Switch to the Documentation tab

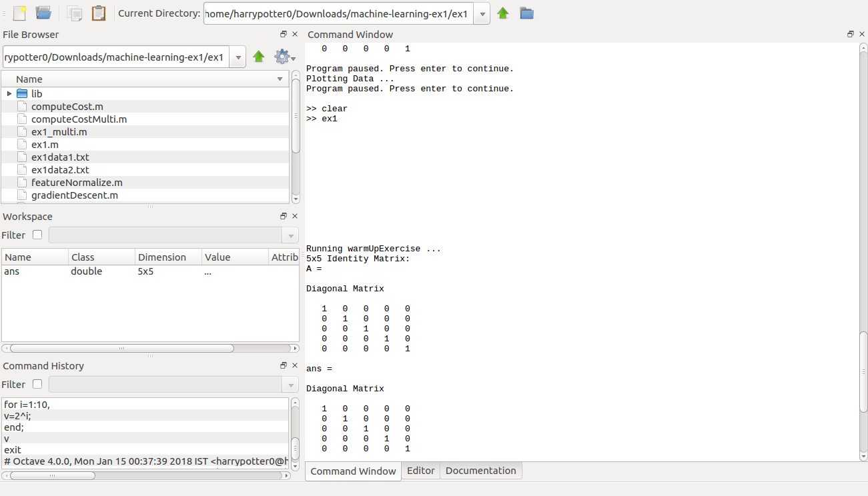pyautogui.click(x=481, y=471)
